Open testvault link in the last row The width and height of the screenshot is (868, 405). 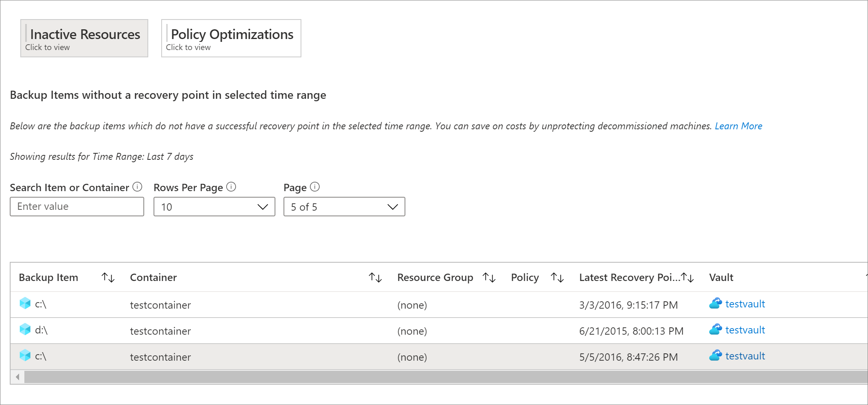[x=745, y=356]
